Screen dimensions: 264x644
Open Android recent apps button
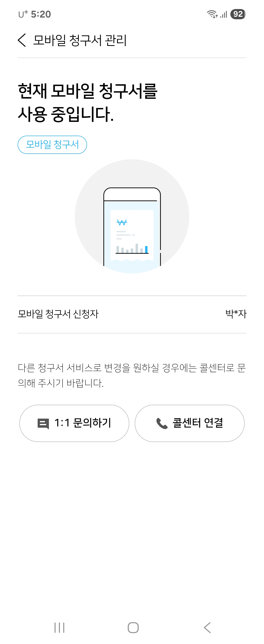(59, 627)
